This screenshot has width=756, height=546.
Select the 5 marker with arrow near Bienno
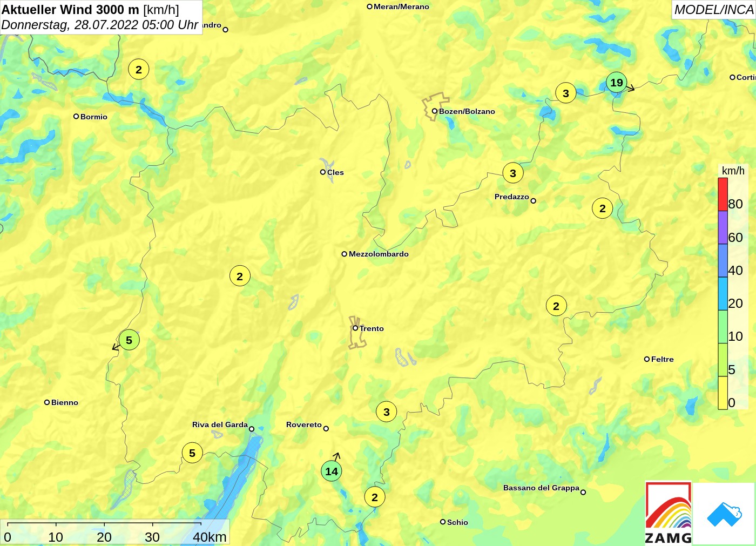[129, 340]
